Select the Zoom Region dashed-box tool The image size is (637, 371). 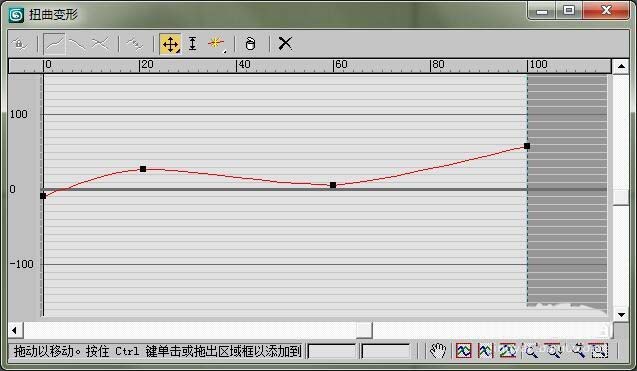(x=600, y=350)
